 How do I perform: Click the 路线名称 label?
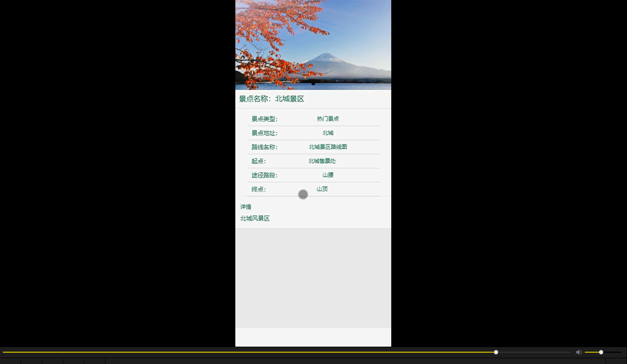click(264, 147)
